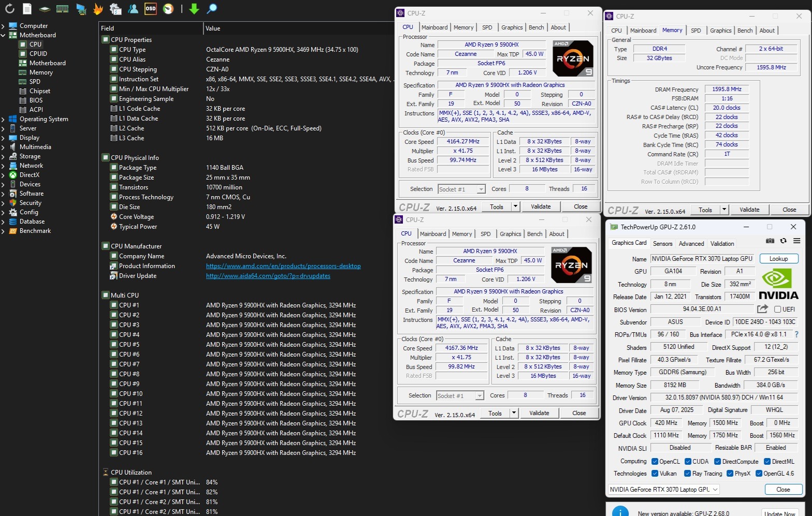Image resolution: width=812 pixels, height=516 pixels.
Task: Click the AIDA64 Refresh toolbar icon
Action: tap(10, 8)
